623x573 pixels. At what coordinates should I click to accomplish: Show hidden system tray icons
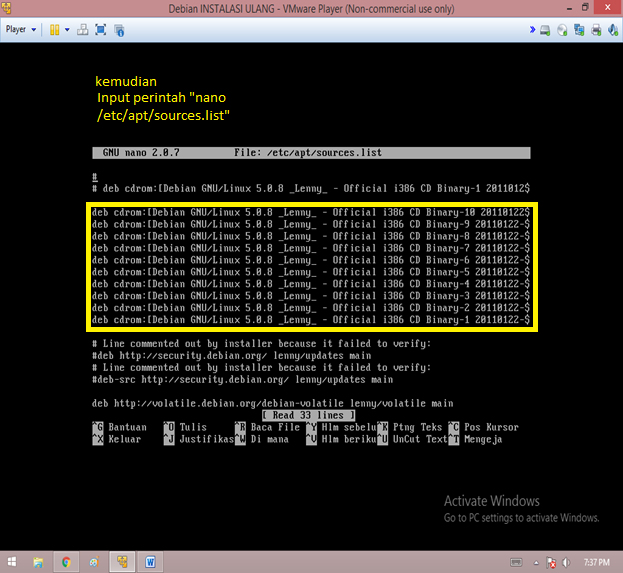[536, 563]
